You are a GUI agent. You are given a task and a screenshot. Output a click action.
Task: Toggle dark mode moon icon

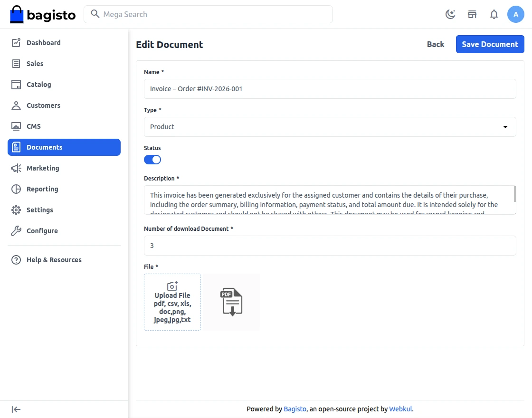(450, 14)
